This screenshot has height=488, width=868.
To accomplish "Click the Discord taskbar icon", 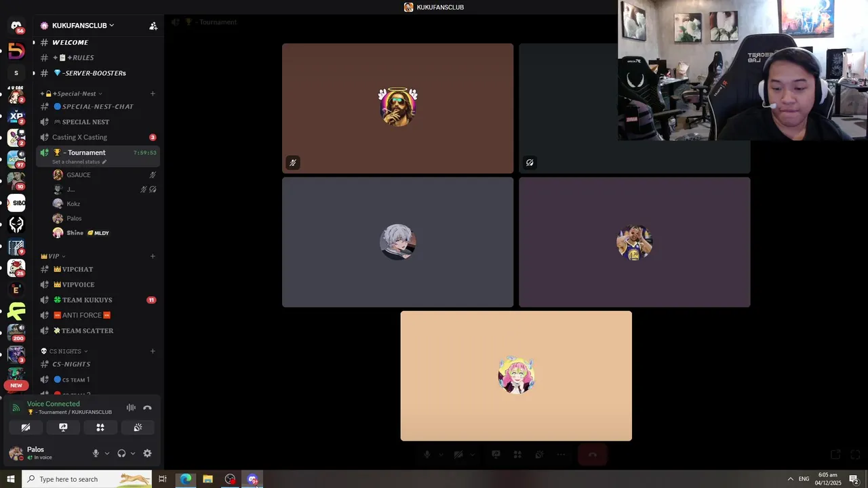I will coord(252,479).
